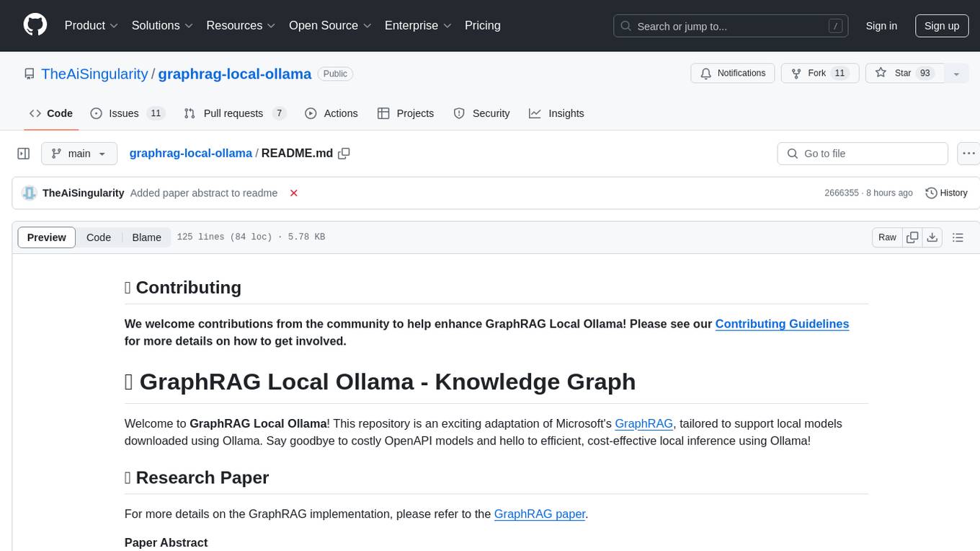The width and height of the screenshot is (980, 551).
Task: Select the Preview view
Action: tap(47, 237)
